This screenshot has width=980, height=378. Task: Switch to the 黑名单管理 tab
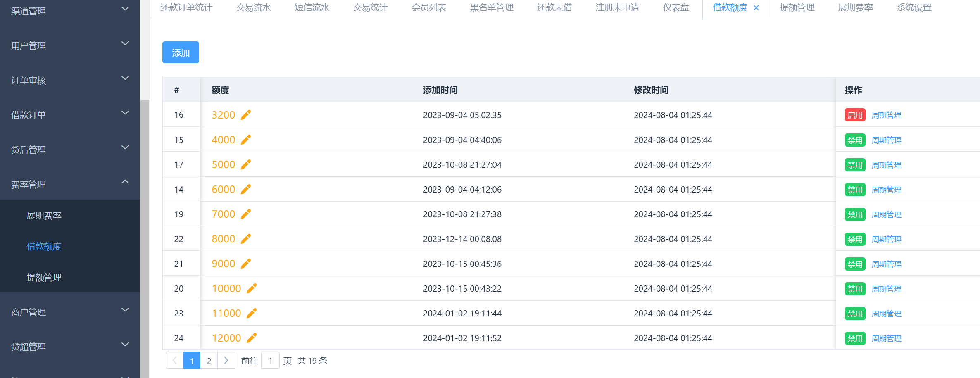click(492, 7)
